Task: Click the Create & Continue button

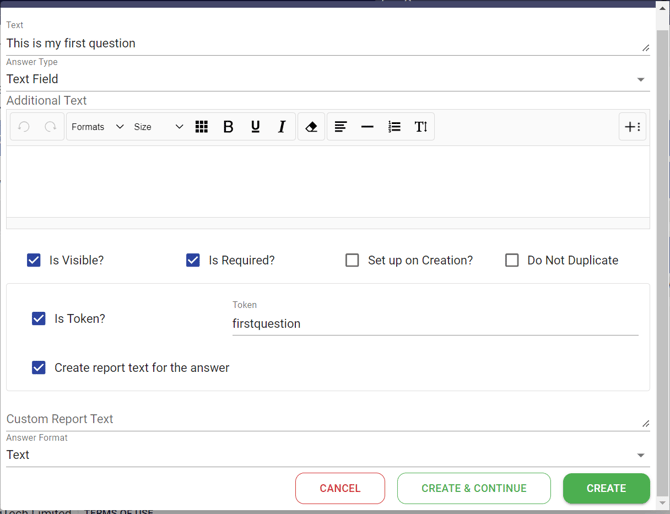Action: click(473, 488)
